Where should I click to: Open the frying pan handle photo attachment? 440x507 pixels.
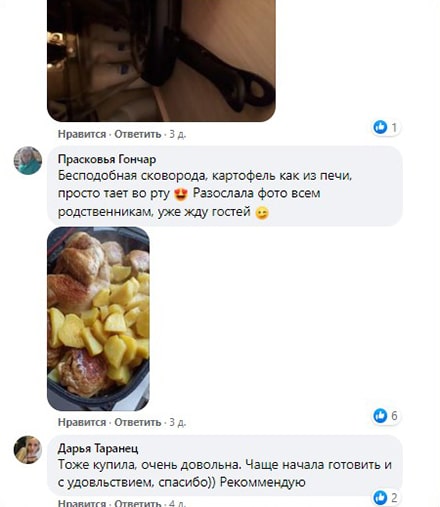pyautogui.click(x=161, y=61)
